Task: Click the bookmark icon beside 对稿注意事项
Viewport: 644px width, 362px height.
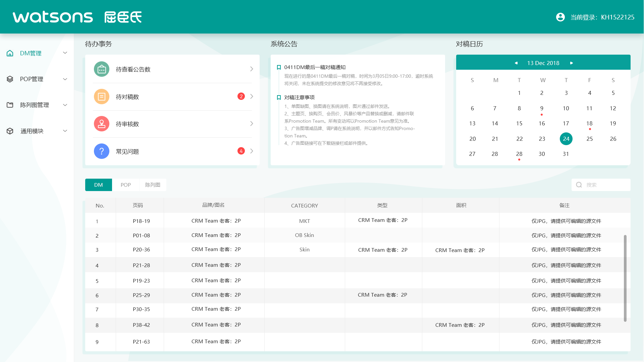Action: [x=279, y=98]
